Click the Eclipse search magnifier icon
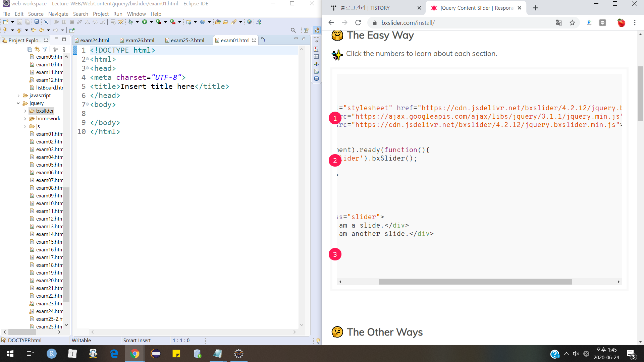The height and width of the screenshot is (362, 644). [293, 30]
